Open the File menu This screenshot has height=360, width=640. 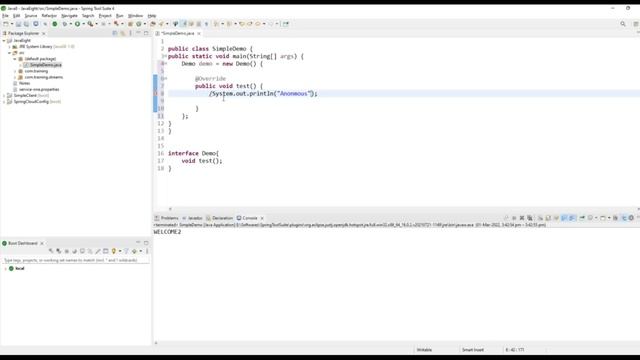pos(5,16)
